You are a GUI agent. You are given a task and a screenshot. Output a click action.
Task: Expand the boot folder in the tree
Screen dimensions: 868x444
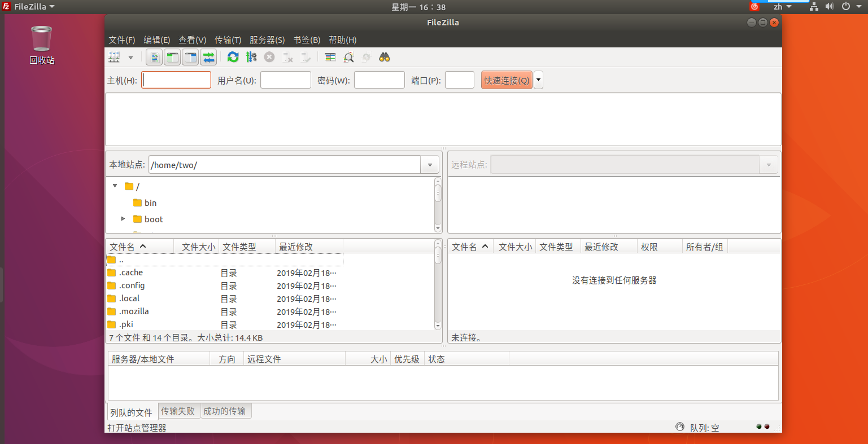(123, 219)
